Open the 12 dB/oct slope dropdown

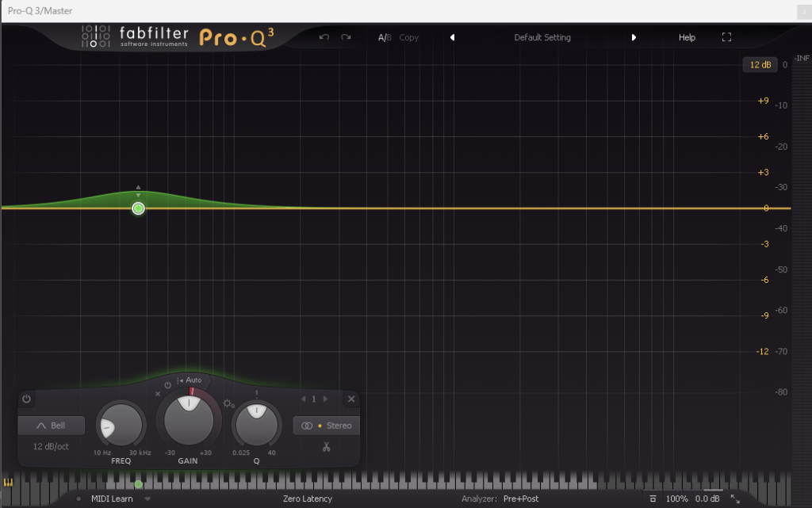[x=51, y=446]
